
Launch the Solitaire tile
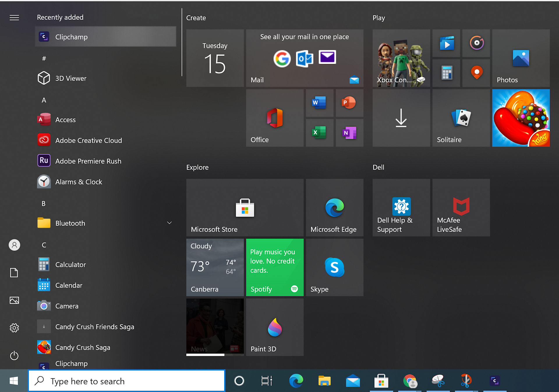[461, 118]
